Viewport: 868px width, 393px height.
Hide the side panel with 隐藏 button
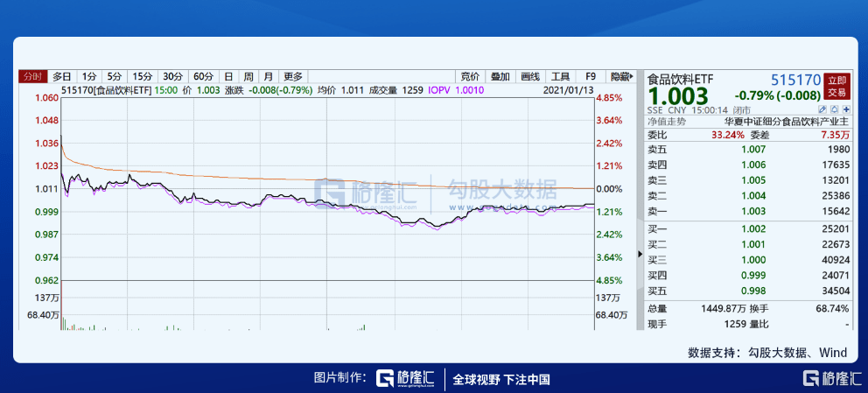pos(619,76)
